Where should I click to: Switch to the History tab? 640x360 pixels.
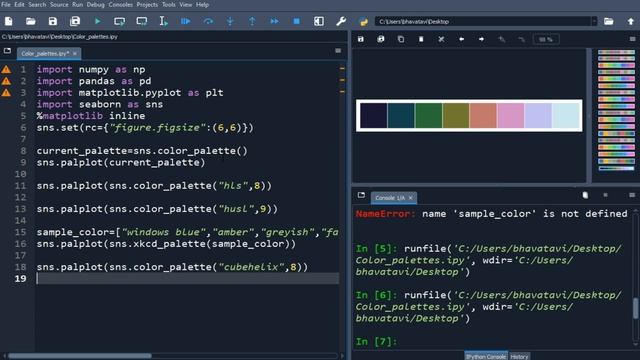click(x=519, y=356)
